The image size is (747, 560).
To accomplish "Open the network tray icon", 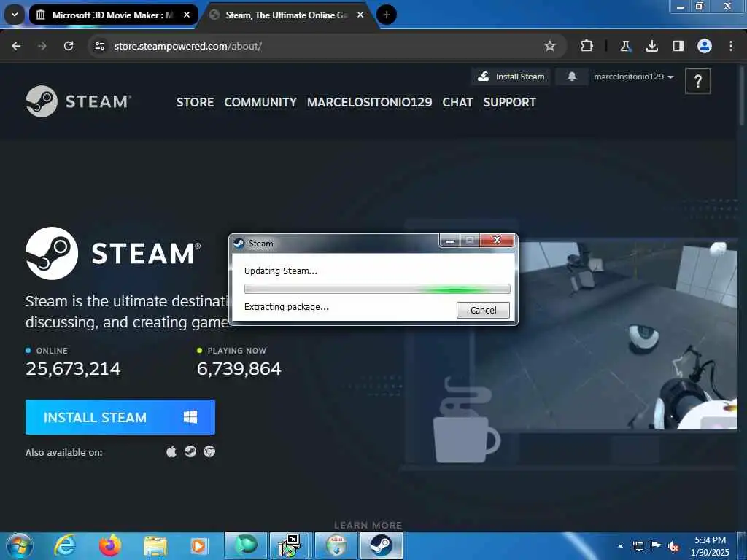I will pos(638,546).
